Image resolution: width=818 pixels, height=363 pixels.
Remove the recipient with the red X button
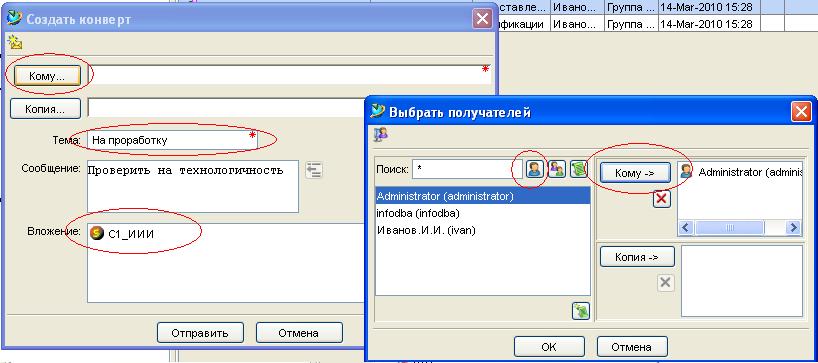pos(661,199)
